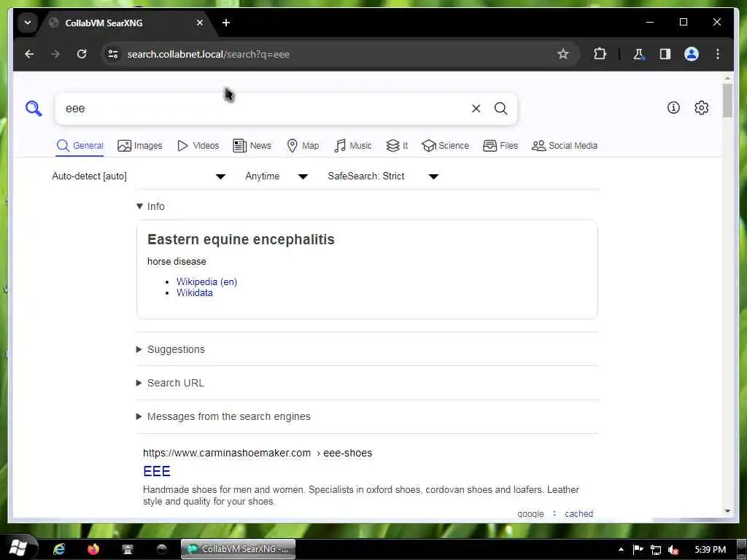This screenshot has height=560, width=747.
Task: Click the SearXNG magnifier logo
Action: tap(34, 109)
